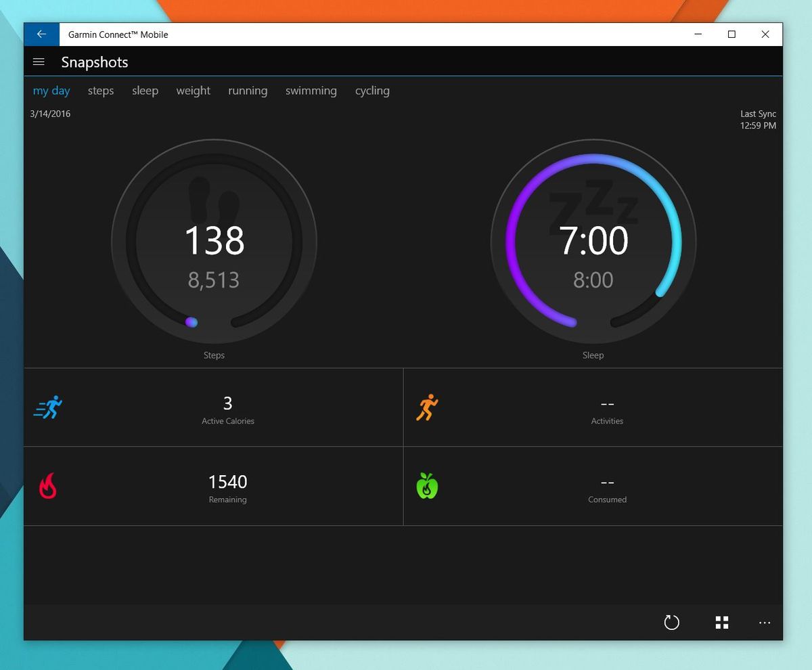Switch to the steps tab
The width and height of the screenshot is (812, 670).
point(100,90)
